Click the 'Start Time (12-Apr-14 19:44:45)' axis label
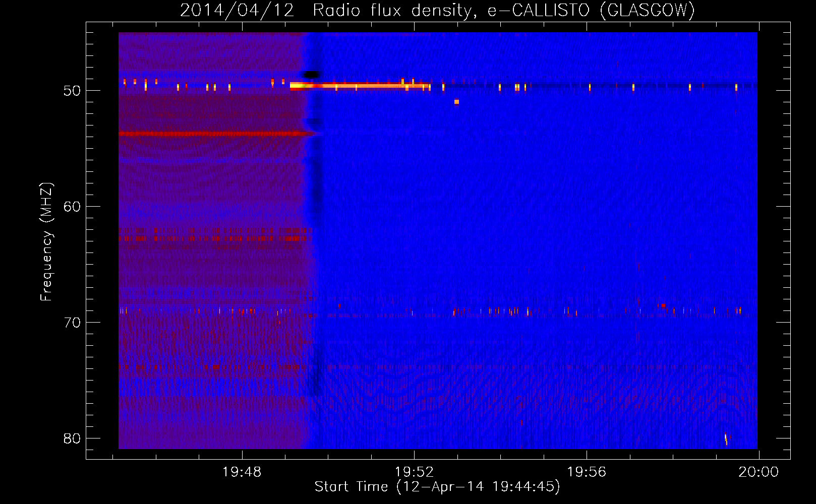This screenshot has width=816, height=504. 437,487
